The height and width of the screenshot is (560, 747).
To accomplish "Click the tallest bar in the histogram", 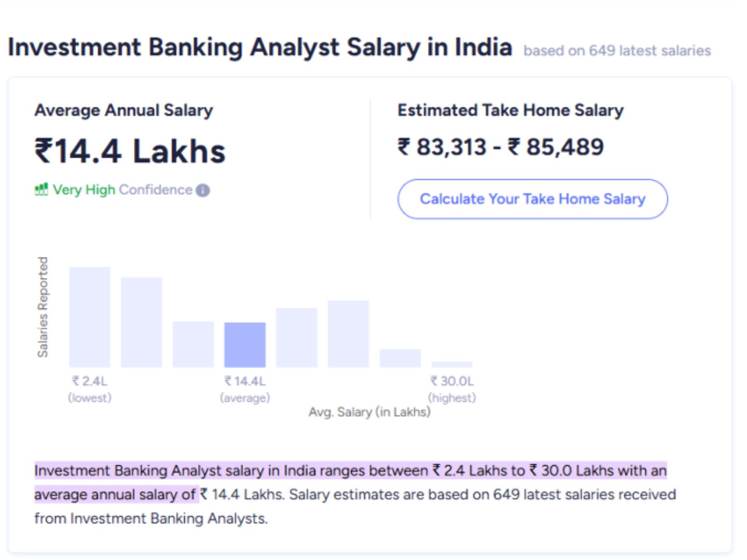I will click(89, 317).
